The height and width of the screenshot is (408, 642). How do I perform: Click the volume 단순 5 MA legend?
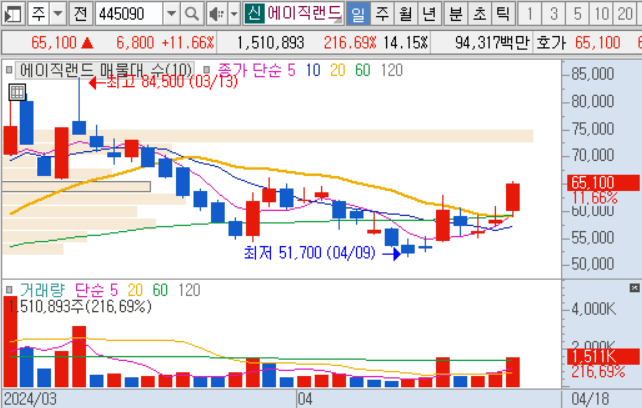click(x=97, y=290)
